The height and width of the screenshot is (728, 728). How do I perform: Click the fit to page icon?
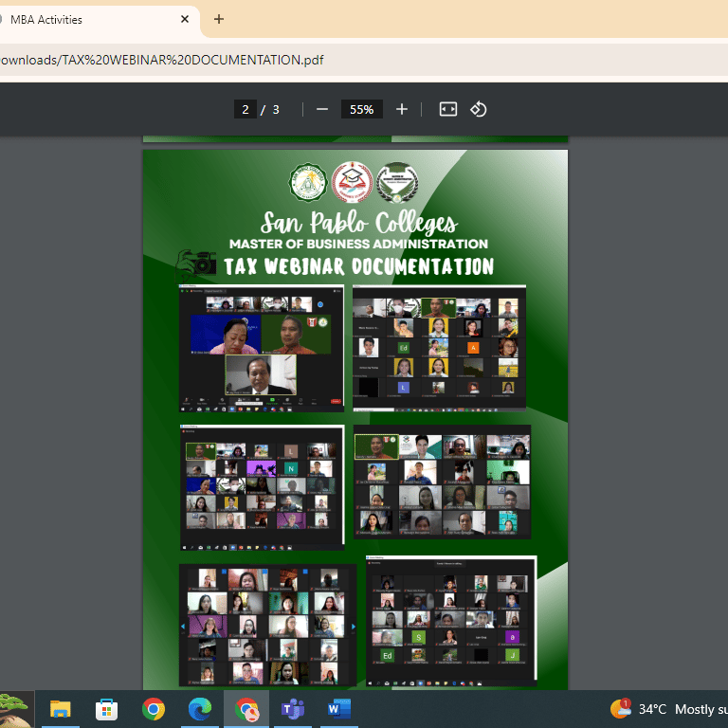pos(448,110)
